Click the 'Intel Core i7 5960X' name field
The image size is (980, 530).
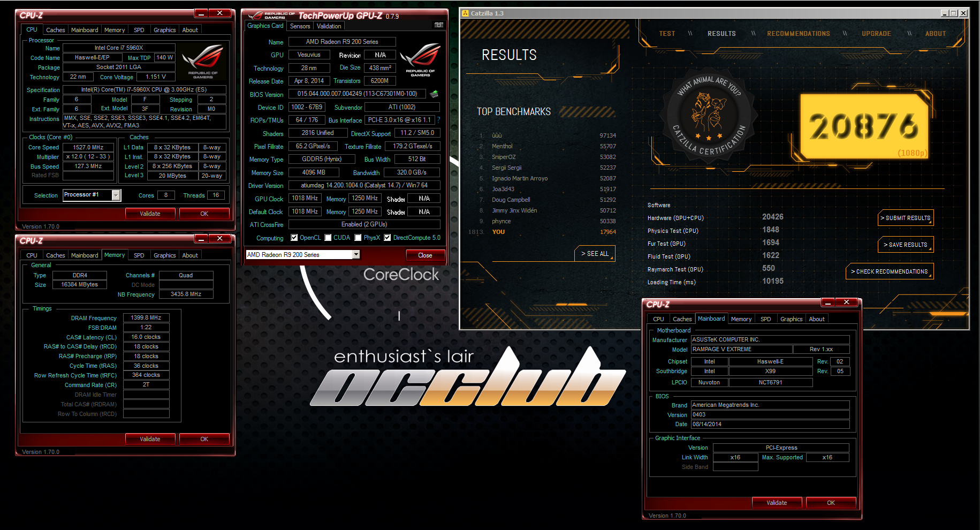pos(119,48)
